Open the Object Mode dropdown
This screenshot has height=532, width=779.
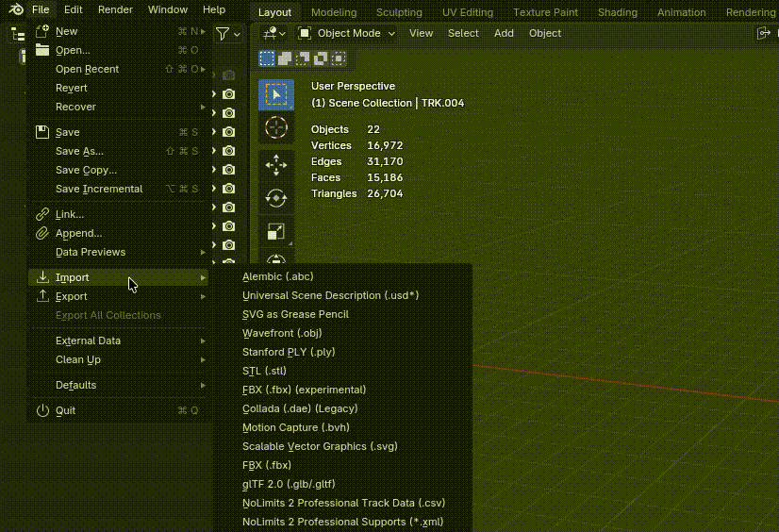click(347, 33)
